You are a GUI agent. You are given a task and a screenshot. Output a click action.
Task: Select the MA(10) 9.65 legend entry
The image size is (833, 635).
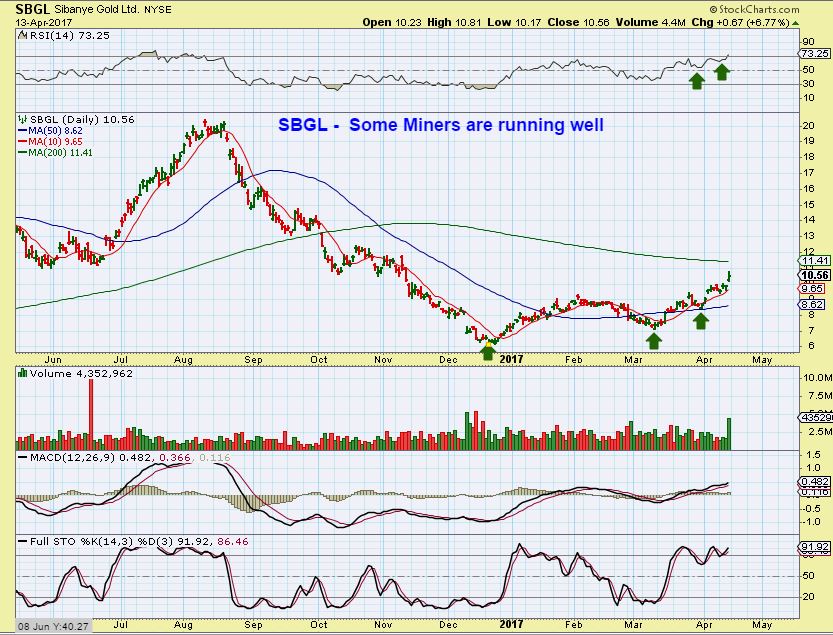[50, 142]
